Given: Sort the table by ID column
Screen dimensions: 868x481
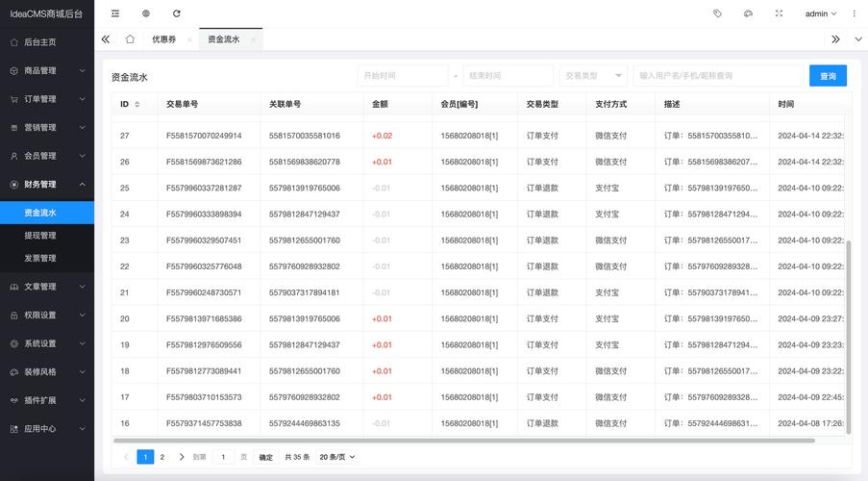Looking at the screenshot, I should (x=136, y=104).
